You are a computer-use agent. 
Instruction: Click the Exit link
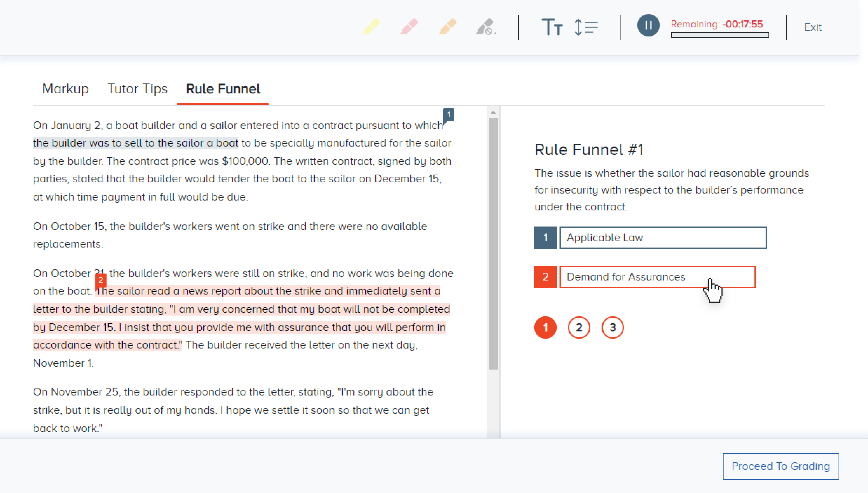[812, 27]
